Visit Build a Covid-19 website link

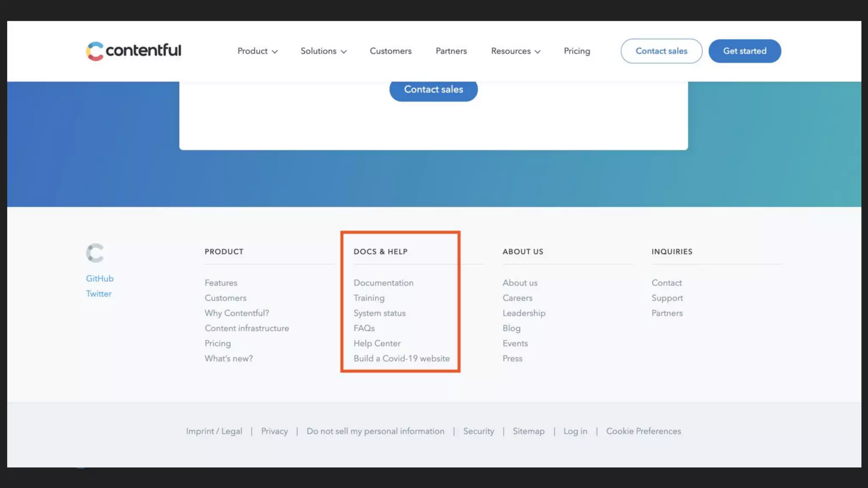(401, 359)
